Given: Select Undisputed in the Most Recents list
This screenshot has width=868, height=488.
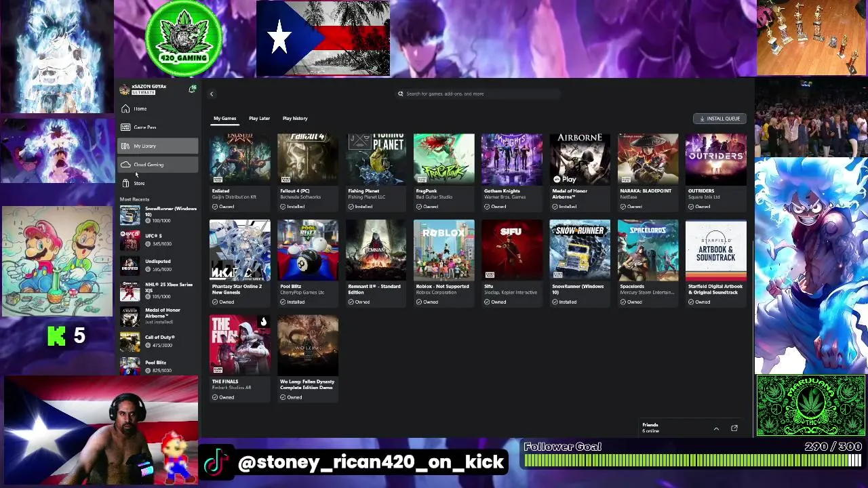Looking at the screenshot, I should [159, 265].
